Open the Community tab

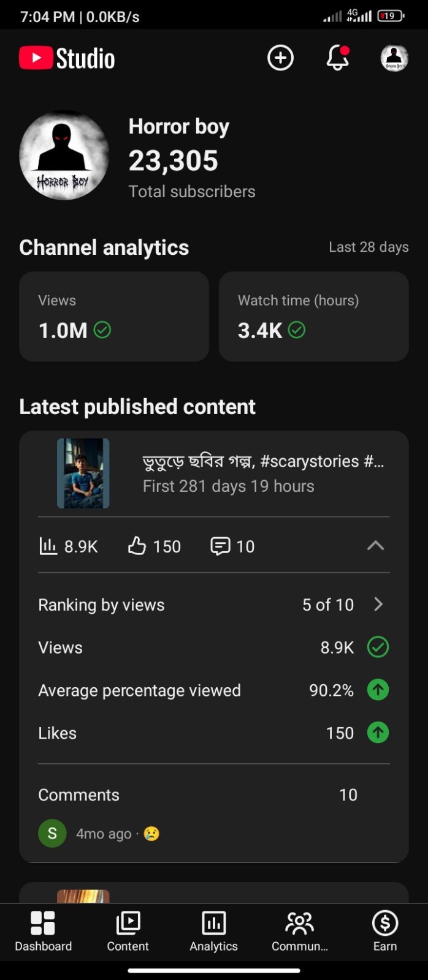coord(300,931)
